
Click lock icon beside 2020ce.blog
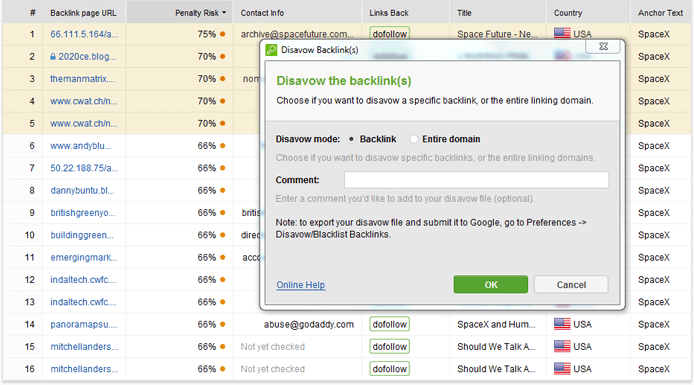tap(53, 57)
